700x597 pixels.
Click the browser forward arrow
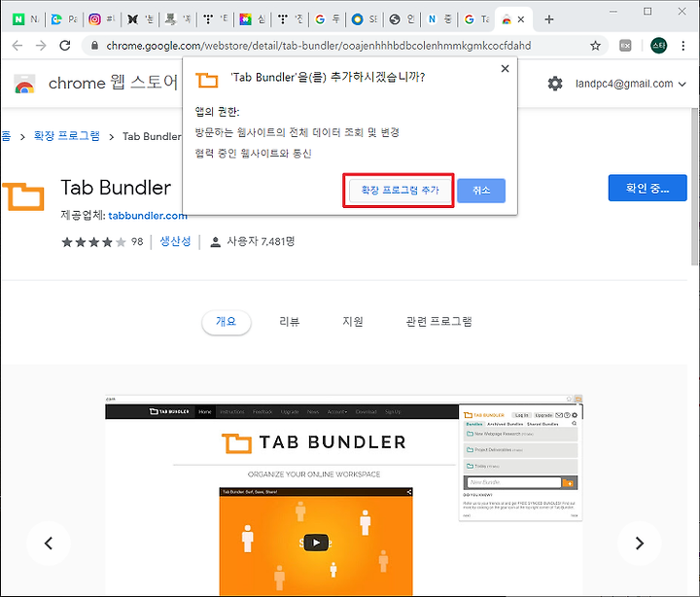click(x=41, y=46)
